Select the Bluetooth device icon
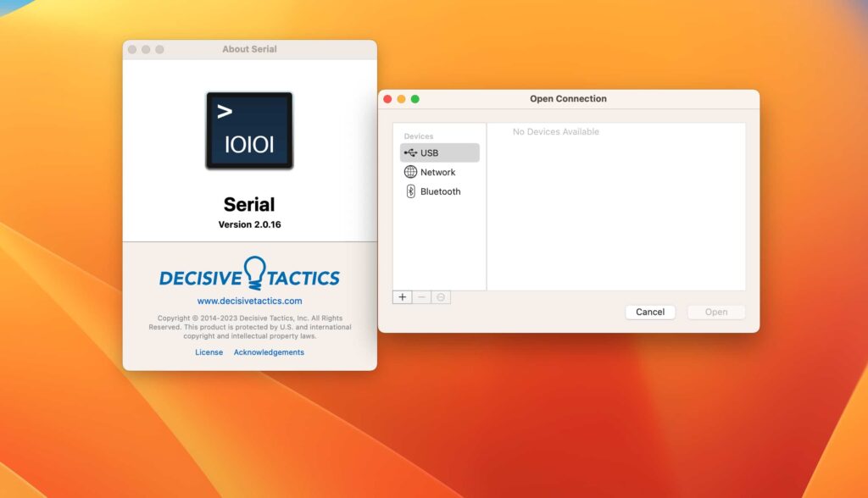The width and height of the screenshot is (868, 498). 410,191
